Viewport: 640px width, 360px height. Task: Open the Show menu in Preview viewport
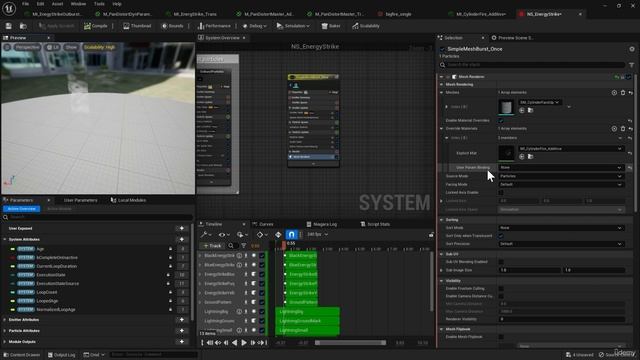pyautogui.click(x=71, y=47)
